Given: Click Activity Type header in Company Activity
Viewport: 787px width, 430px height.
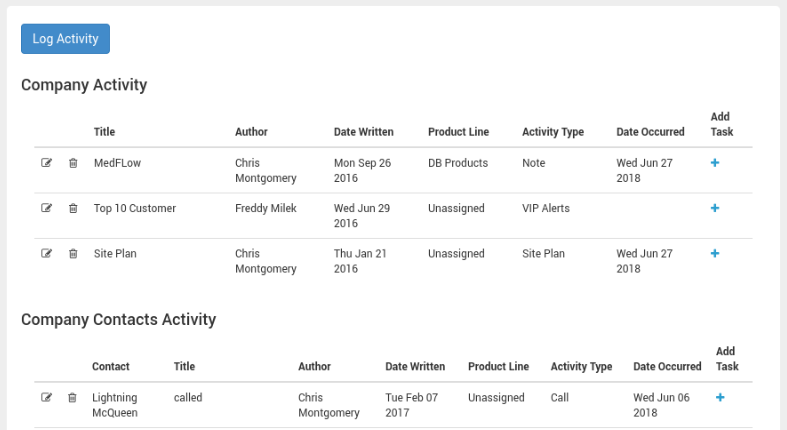Looking at the screenshot, I should [553, 131].
